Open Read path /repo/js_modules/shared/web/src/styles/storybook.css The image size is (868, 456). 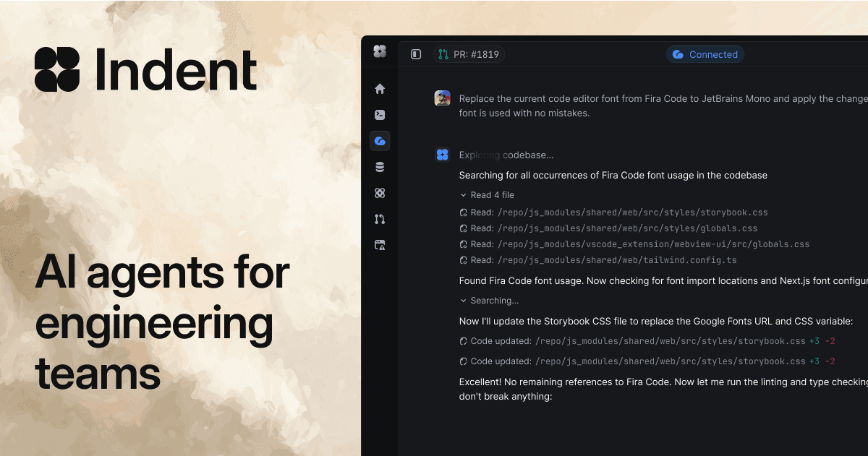click(x=632, y=212)
